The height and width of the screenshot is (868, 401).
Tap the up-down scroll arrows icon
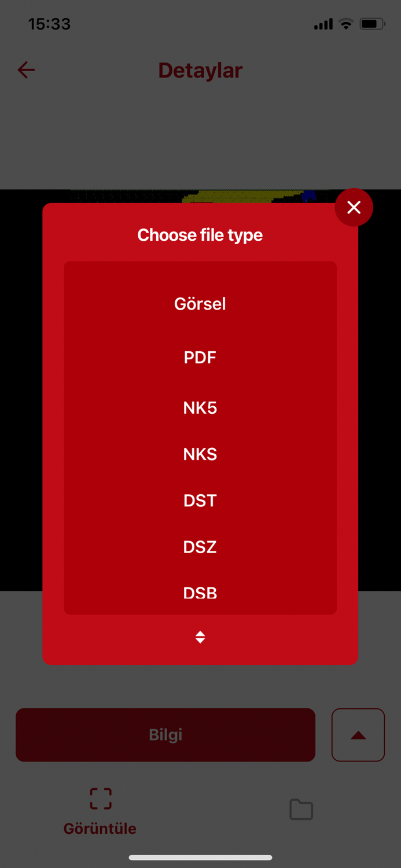pos(200,637)
